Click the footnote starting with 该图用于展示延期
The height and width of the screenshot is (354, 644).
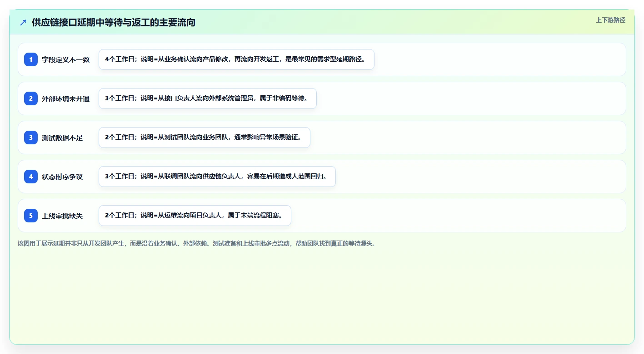(197, 243)
